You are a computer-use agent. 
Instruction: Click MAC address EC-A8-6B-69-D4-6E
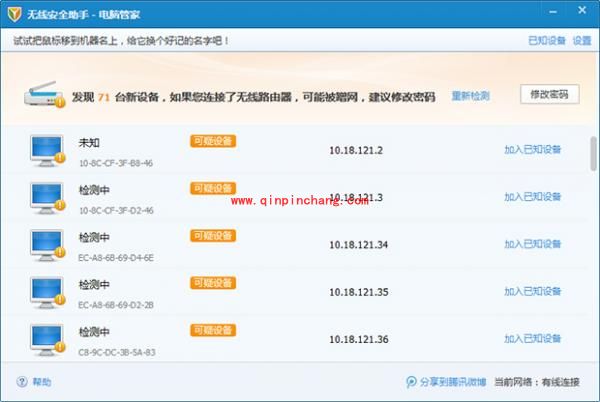116,258
